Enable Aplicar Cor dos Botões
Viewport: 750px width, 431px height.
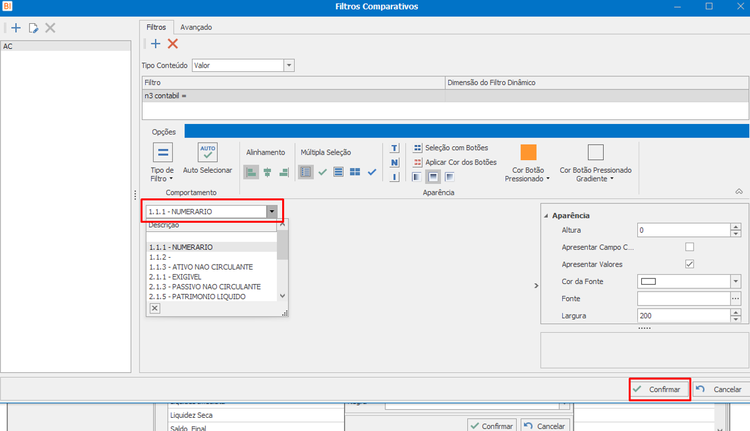(x=455, y=162)
